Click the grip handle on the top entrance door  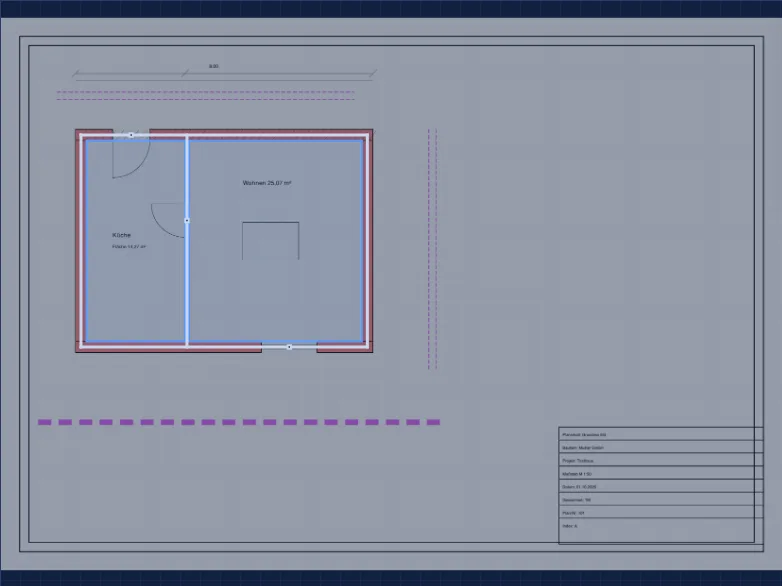tap(131, 135)
